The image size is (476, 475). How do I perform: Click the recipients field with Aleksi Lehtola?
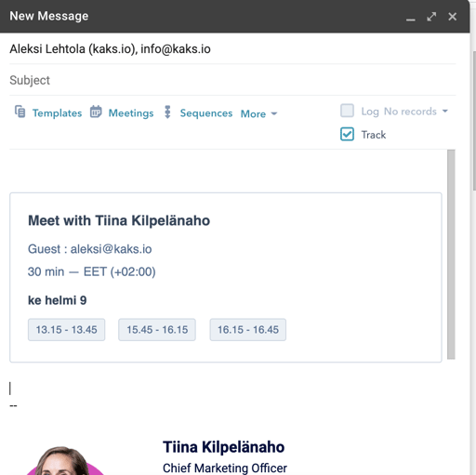232,49
